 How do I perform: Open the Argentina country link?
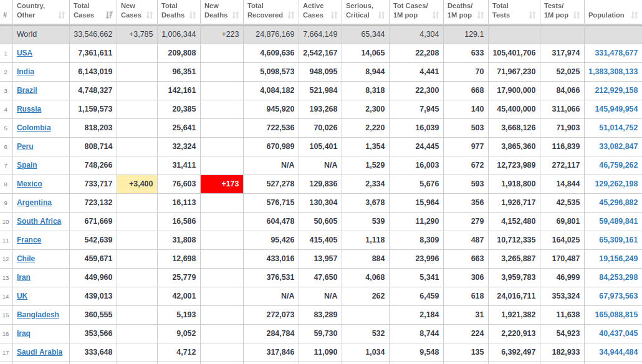click(34, 203)
